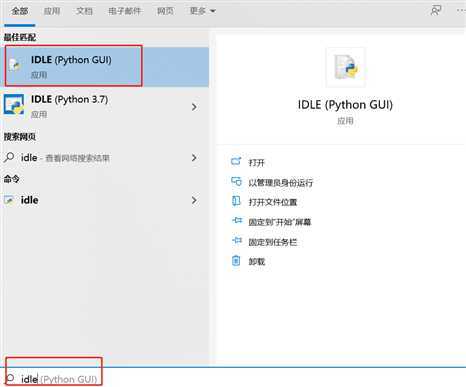This screenshot has height=387, width=466.
Task: Click the 命令 heading
Action: 12,179
